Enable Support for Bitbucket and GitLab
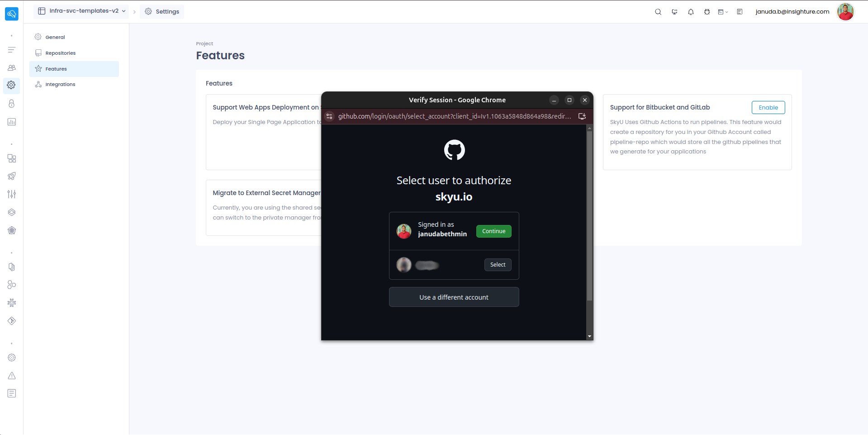 768,107
